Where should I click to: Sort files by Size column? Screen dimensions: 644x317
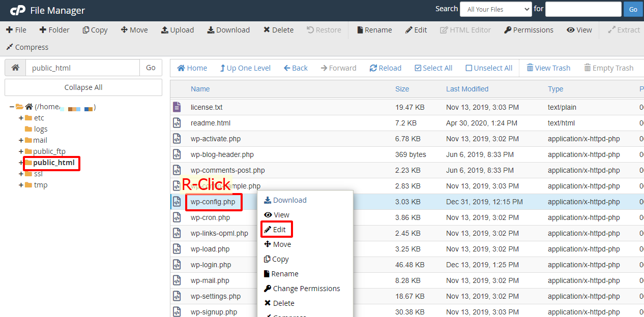402,89
